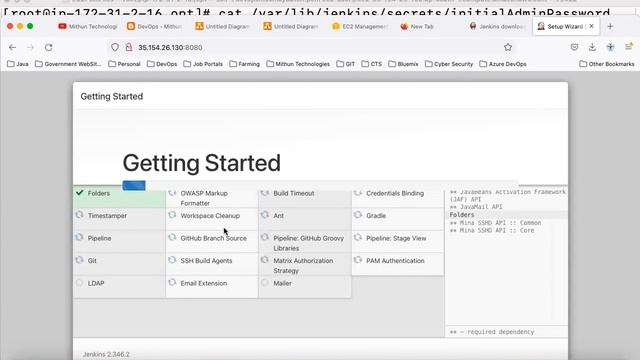Viewport: 640px width, 360px height.
Task: Click the OWASP Markup Formatter plugin
Action: [x=212, y=198]
